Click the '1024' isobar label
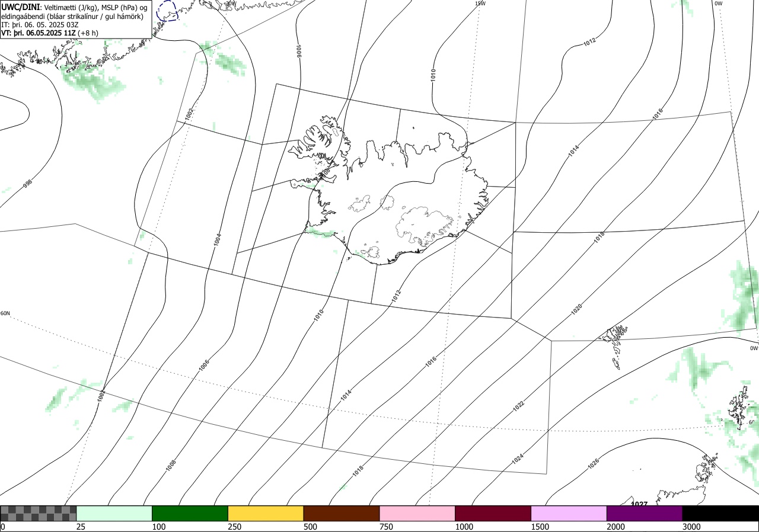Screen dimensions: 759x532 point(517,458)
